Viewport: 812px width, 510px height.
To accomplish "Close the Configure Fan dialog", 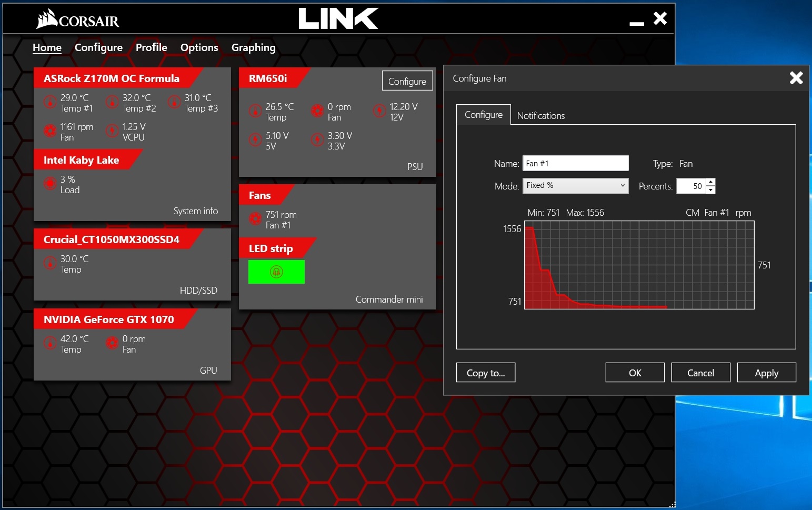I will click(x=796, y=78).
